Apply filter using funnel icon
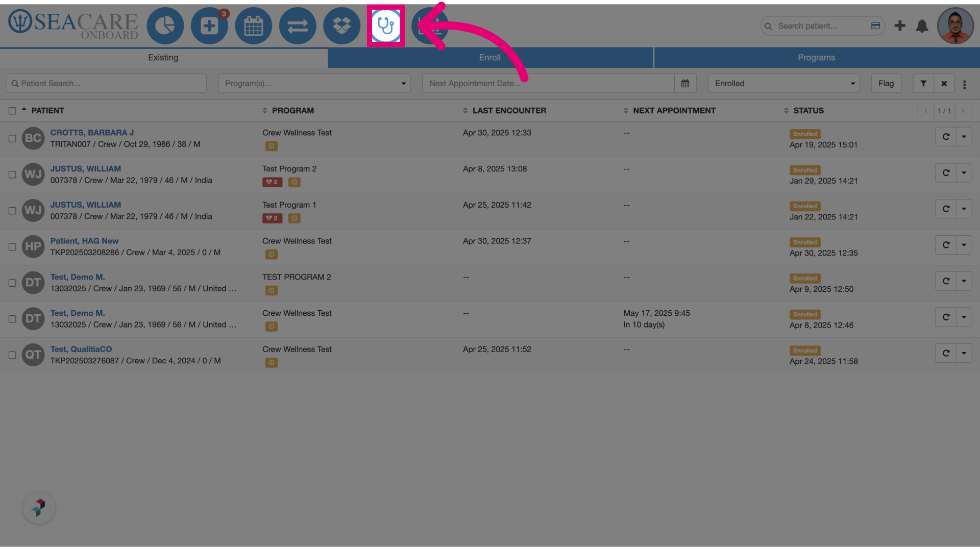The image size is (980, 551). [923, 83]
